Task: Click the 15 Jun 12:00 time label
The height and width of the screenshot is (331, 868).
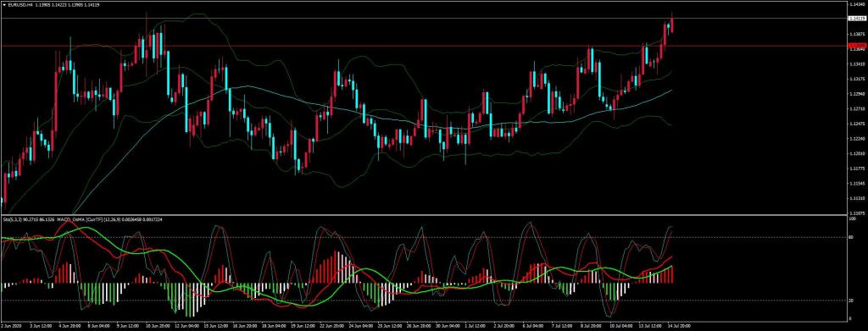Action: [x=216, y=325]
